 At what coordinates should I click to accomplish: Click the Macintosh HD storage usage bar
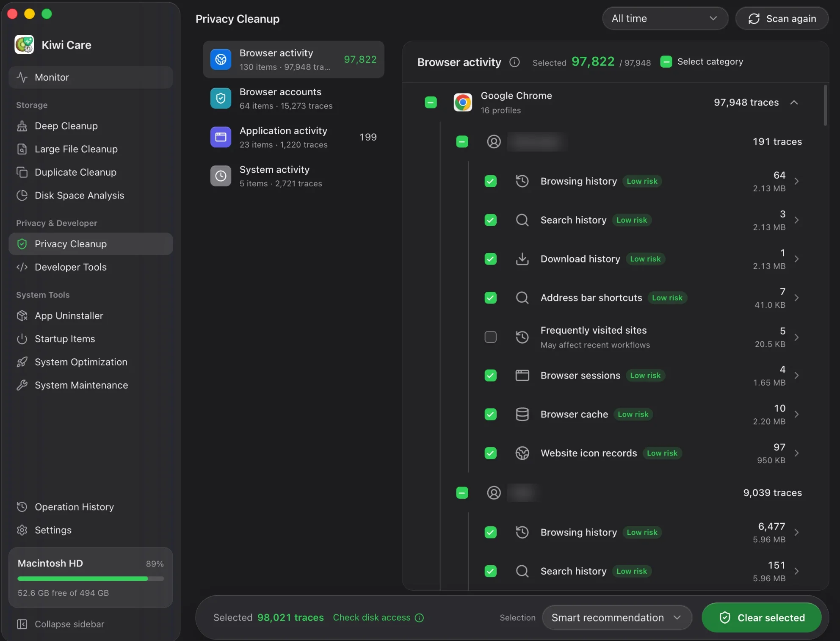[x=91, y=579]
